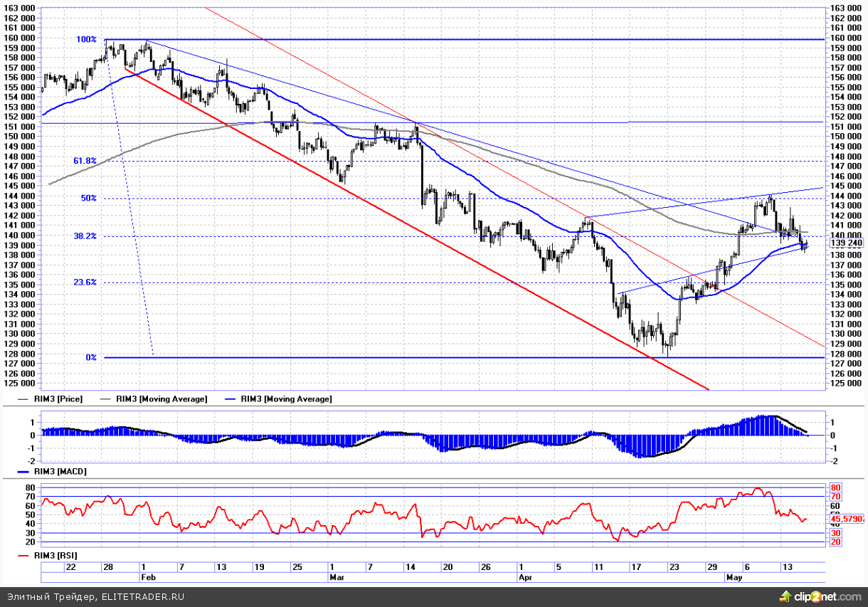The image size is (868, 607).
Task: Select the 100% Fibonacci level label
Action: pos(86,39)
